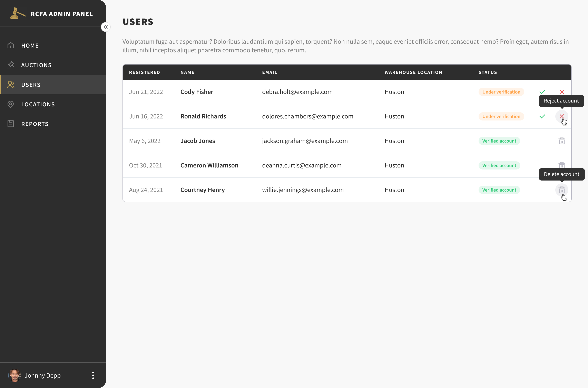Select the name Courtney Henry

203,190
